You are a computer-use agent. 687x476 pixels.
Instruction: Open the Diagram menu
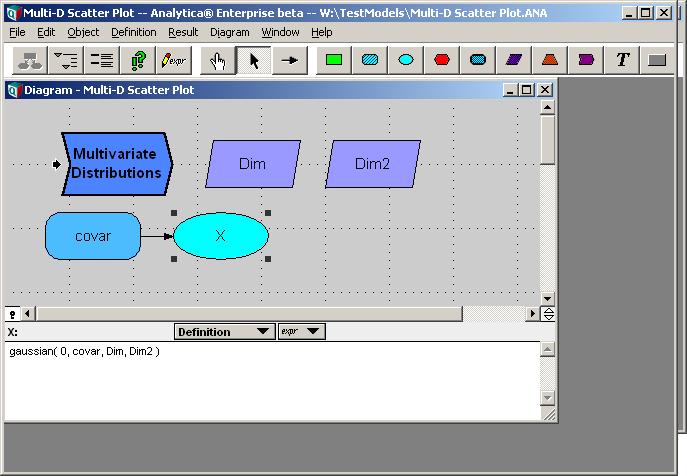[x=230, y=32]
